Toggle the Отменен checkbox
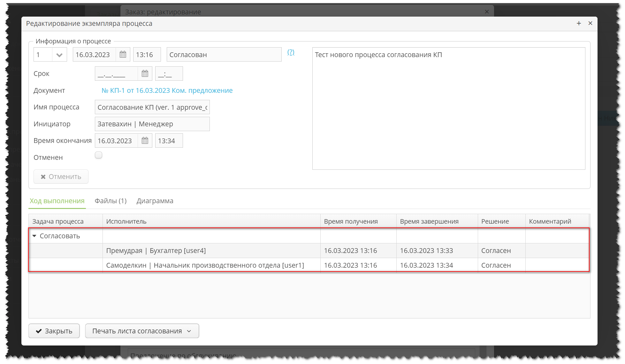The width and height of the screenshot is (625, 364). tap(98, 155)
